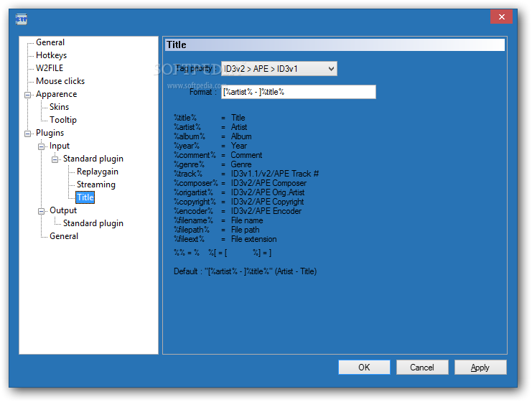
Task: Collapse the Apparence tree node
Action: [28, 95]
